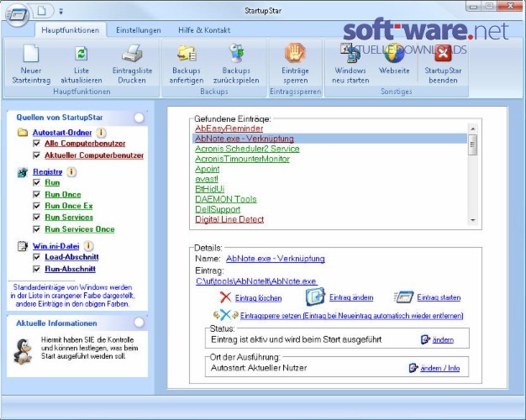Open the round application menu button
526x420 pixels.
(x=17, y=14)
